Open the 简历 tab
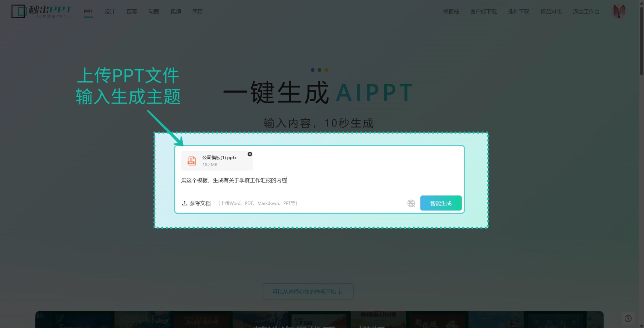This screenshot has height=328, width=644. click(x=197, y=11)
